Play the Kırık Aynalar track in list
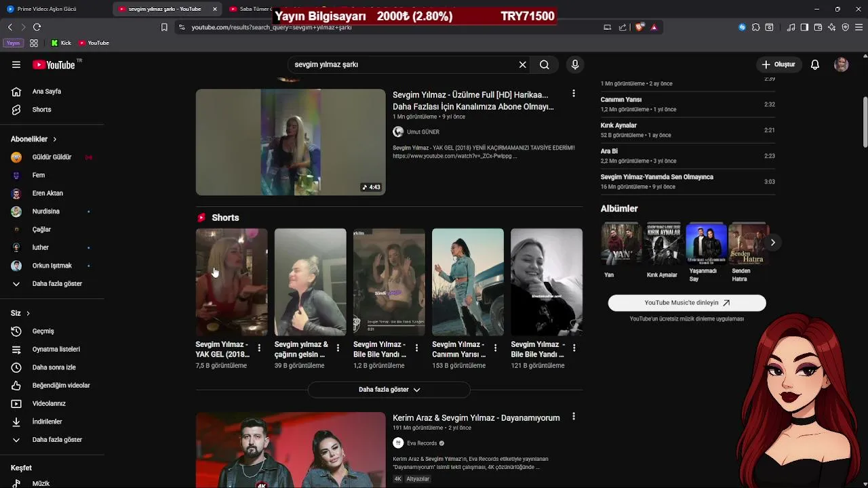The height and width of the screenshot is (488, 868). 688,130
